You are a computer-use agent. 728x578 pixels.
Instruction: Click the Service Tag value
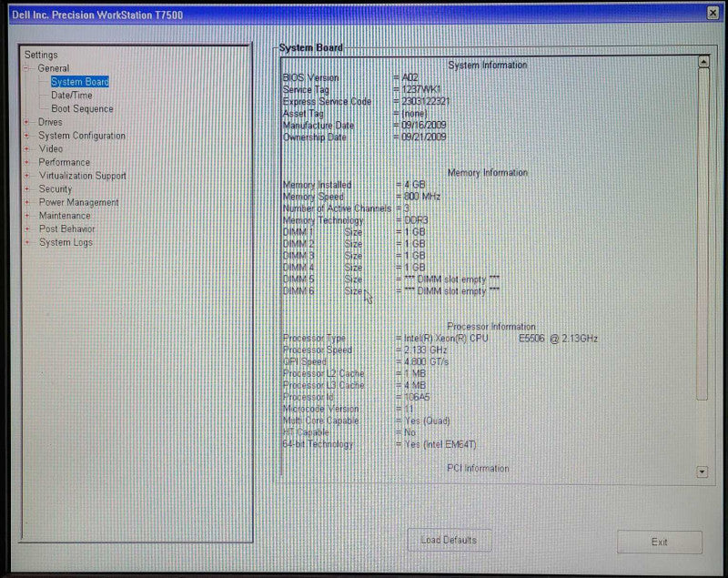tap(421, 89)
